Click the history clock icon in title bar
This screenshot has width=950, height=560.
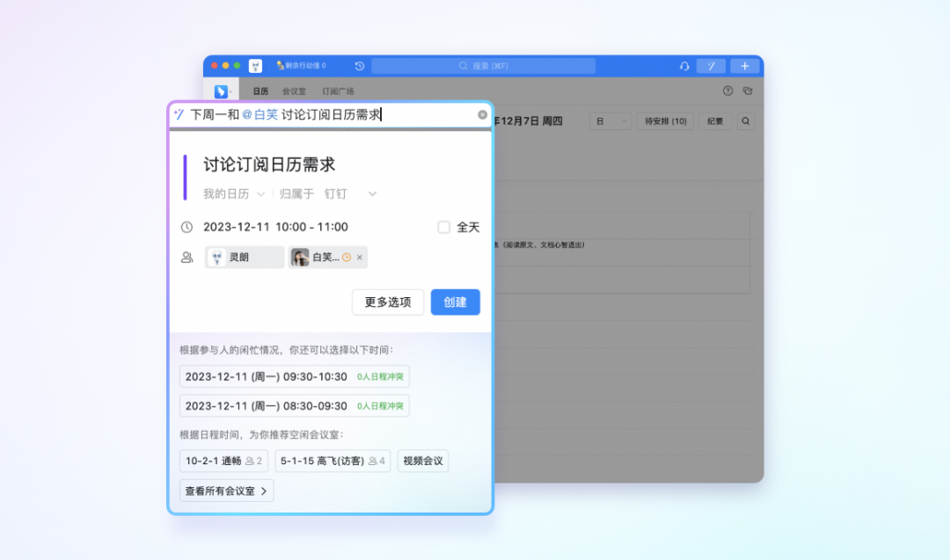pos(360,66)
